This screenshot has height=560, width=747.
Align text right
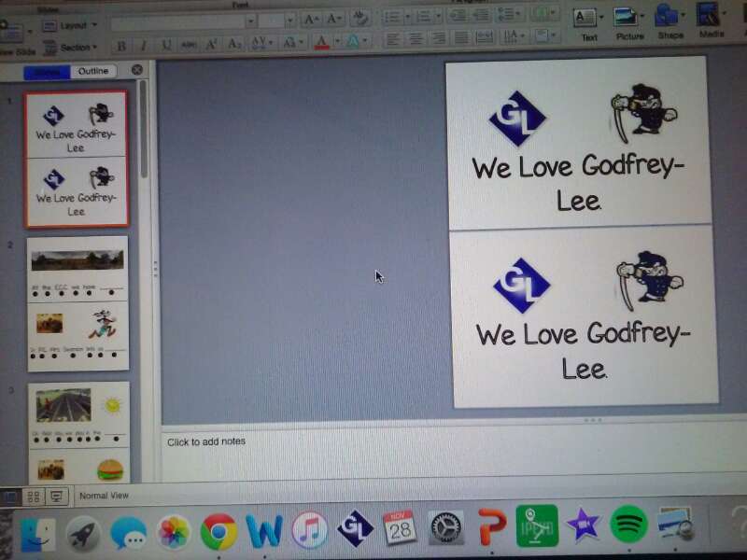[x=438, y=38]
